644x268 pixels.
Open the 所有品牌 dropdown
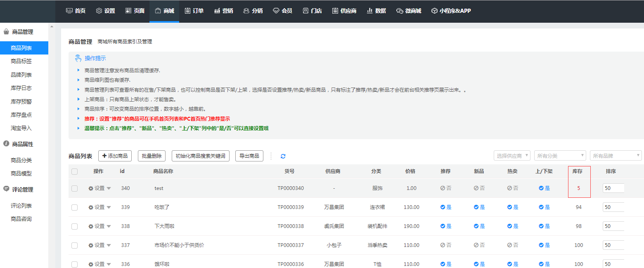tap(616, 156)
